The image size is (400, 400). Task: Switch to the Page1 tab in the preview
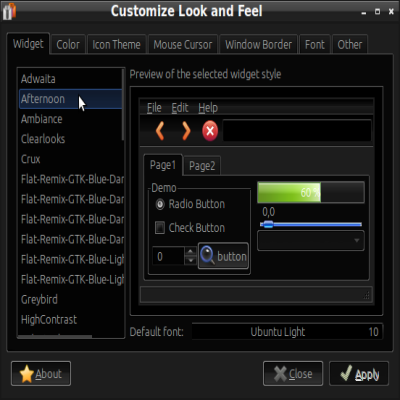tap(163, 165)
